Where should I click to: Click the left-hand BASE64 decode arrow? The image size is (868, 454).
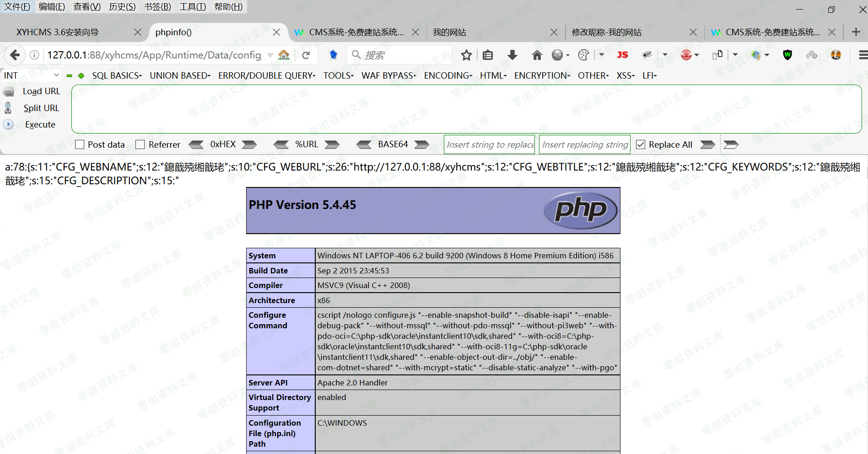[x=364, y=145]
